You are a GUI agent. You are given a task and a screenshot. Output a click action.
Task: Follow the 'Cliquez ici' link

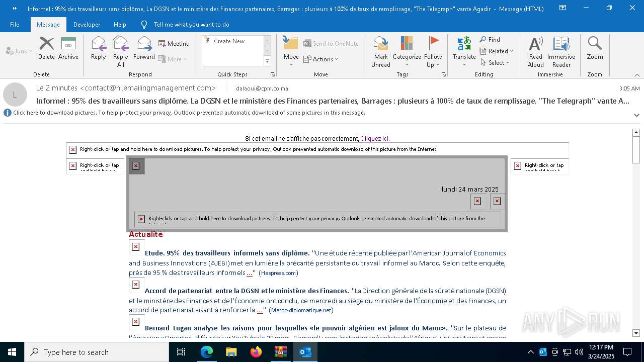pyautogui.click(x=375, y=139)
